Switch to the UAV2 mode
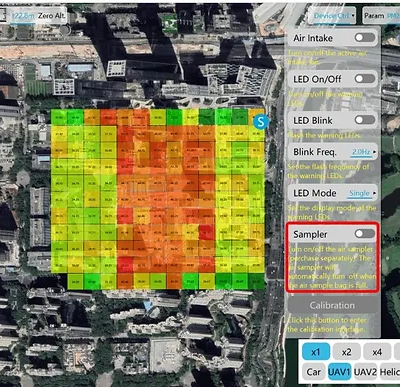 tap(365, 372)
